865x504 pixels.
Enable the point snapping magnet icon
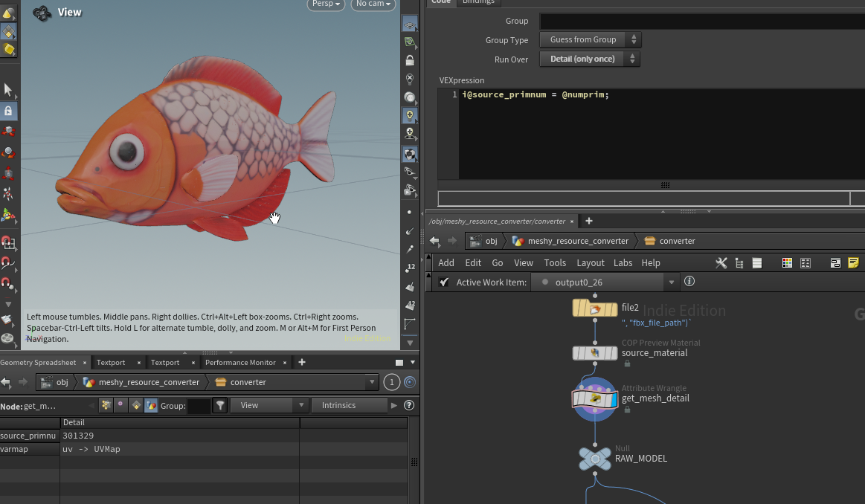coord(7,284)
